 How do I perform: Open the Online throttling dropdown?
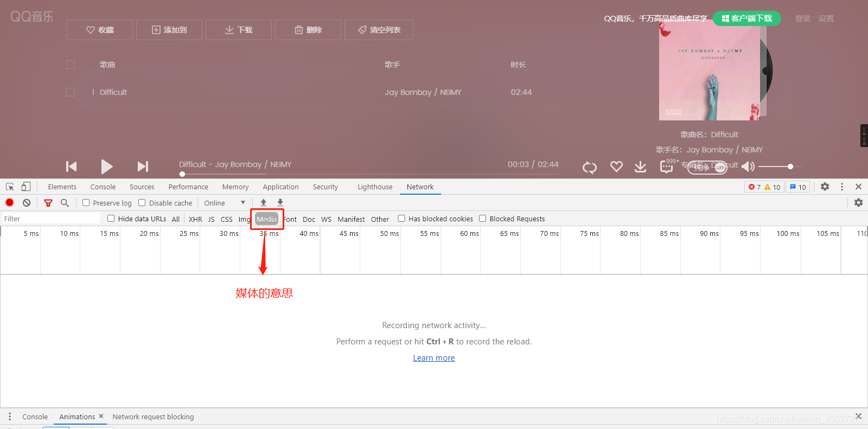click(x=225, y=203)
